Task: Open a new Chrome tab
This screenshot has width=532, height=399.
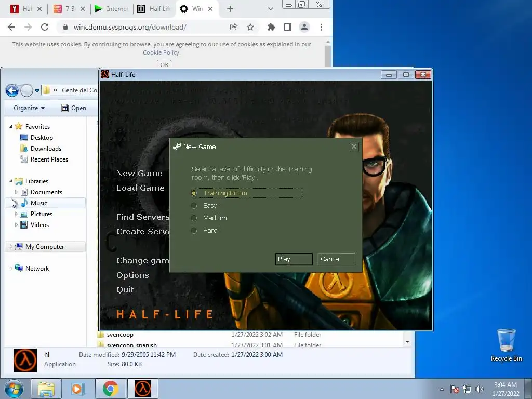Action: (x=230, y=9)
